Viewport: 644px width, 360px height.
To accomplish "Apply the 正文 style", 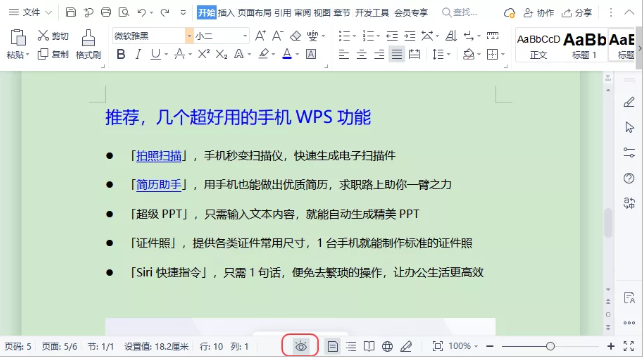I will 538,45.
